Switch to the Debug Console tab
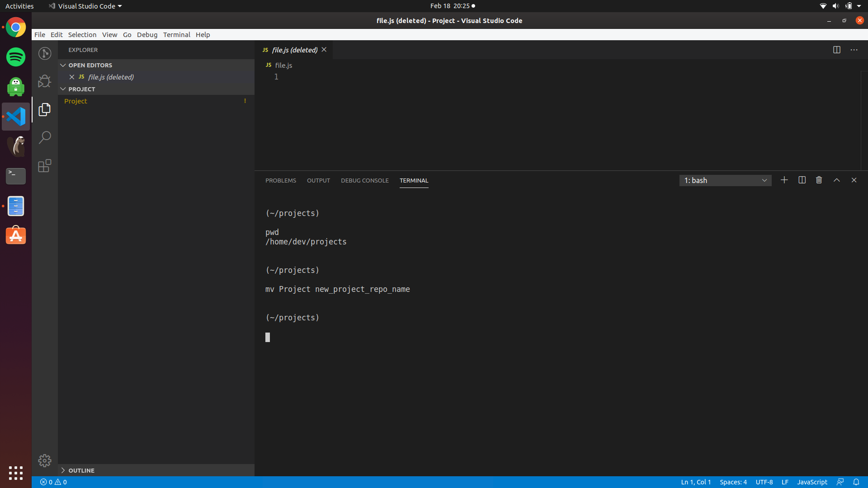 tap(364, 180)
